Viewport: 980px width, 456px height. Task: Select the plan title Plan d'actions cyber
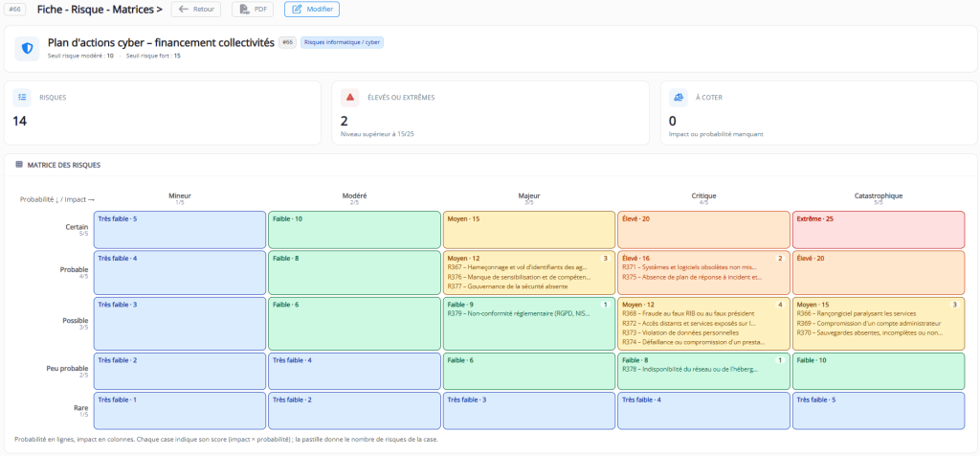(x=161, y=42)
